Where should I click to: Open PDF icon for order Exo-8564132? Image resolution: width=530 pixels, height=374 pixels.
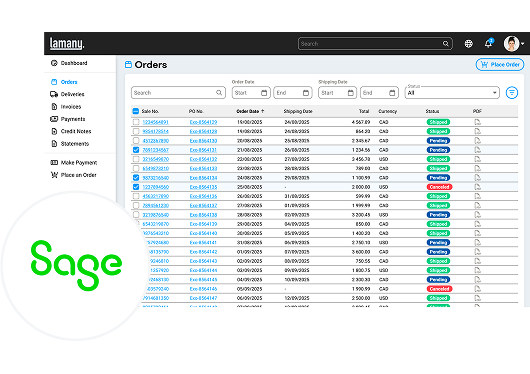(x=477, y=159)
